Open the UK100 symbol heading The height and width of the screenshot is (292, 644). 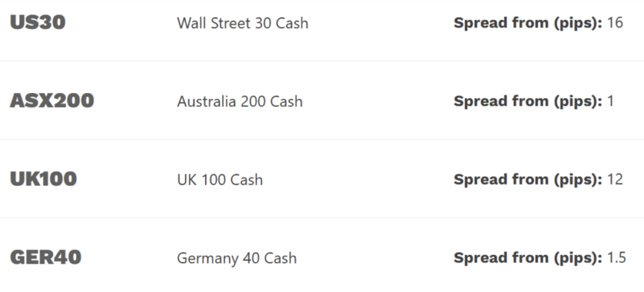click(43, 180)
